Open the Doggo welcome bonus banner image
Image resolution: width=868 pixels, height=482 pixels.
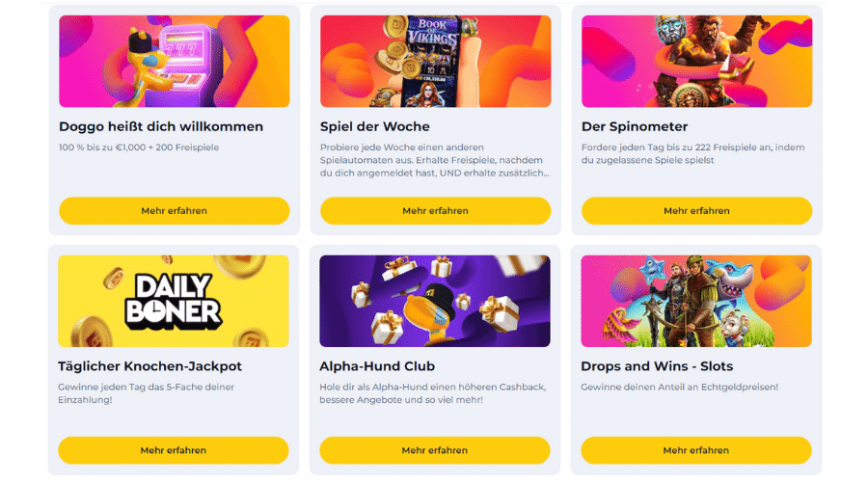coord(175,62)
